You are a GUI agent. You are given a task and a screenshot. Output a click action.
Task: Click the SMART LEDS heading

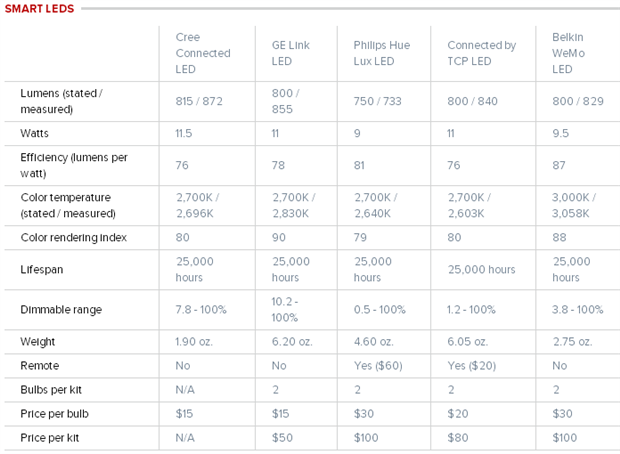pyautogui.click(x=39, y=9)
